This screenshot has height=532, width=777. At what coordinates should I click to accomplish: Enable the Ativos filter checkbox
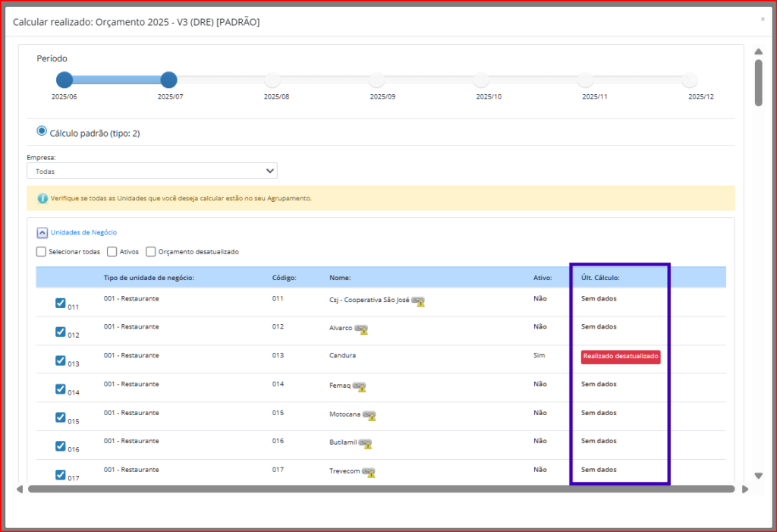click(x=112, y=252)
